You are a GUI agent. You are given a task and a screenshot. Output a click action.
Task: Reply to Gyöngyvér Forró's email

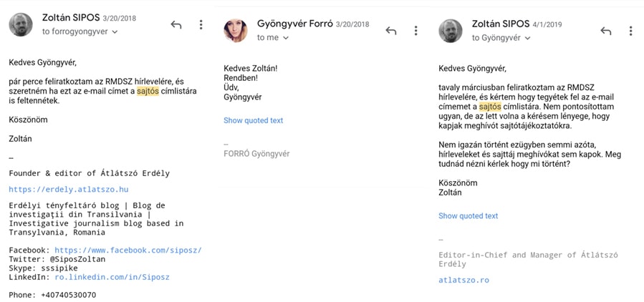390,30
